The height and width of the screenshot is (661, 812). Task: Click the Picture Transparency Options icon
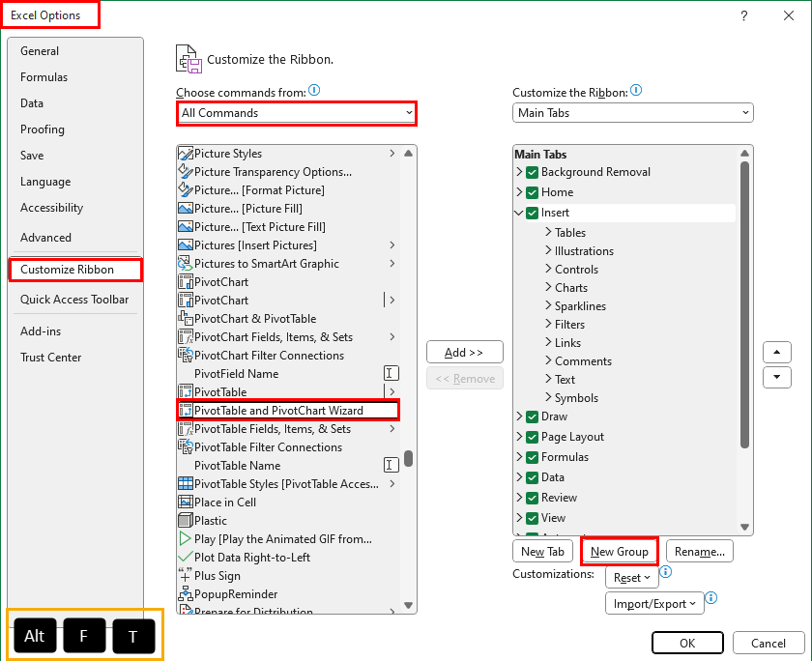186,172
